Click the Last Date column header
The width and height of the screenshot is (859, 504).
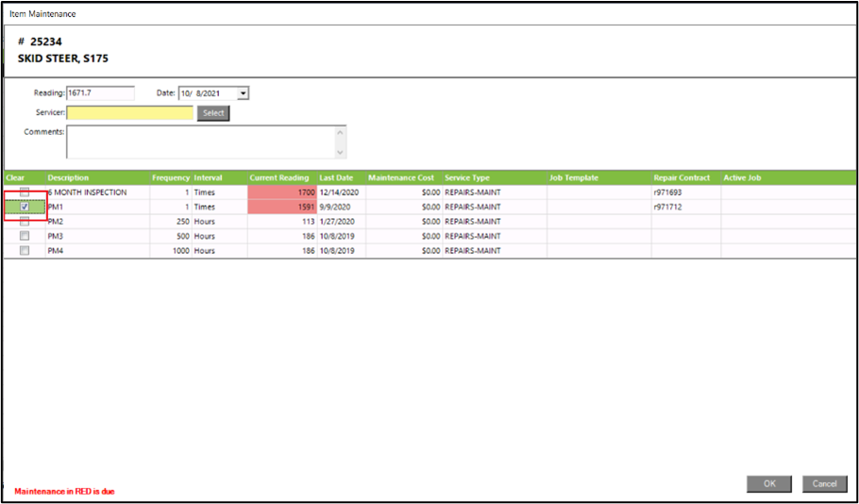pyautogui.click(x=336, y=177)
